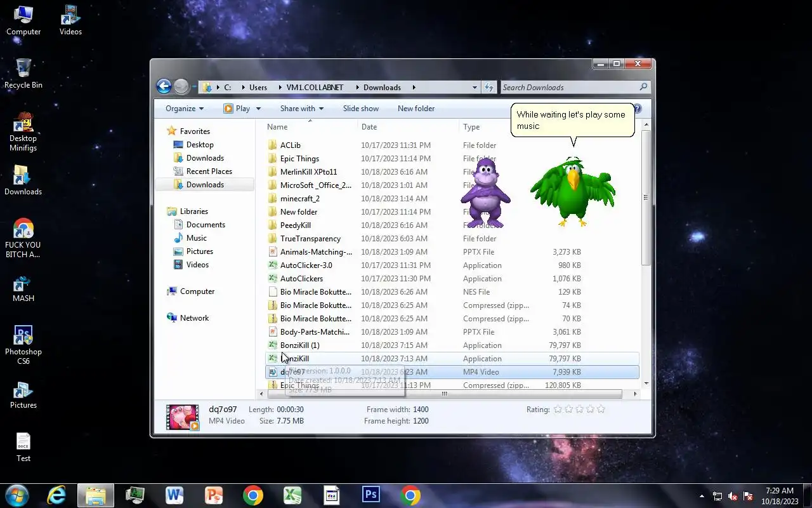
Task: Click the search magnifier icon
Action: [x=643, y=87]
